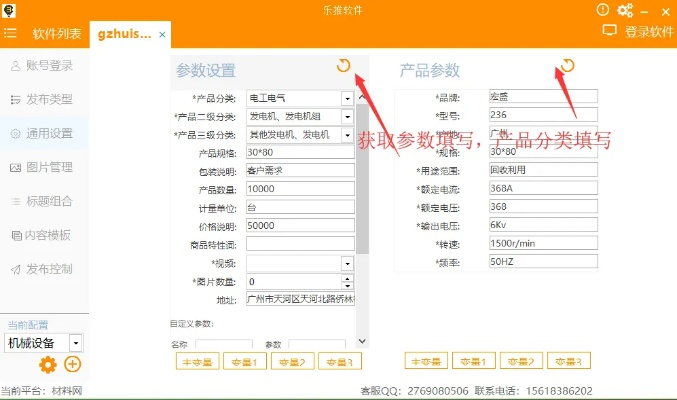The width and height of the screenshot is (677, 400).
Task: Expand the 产品二级分类 dropdown
Action: click(347, 116)
